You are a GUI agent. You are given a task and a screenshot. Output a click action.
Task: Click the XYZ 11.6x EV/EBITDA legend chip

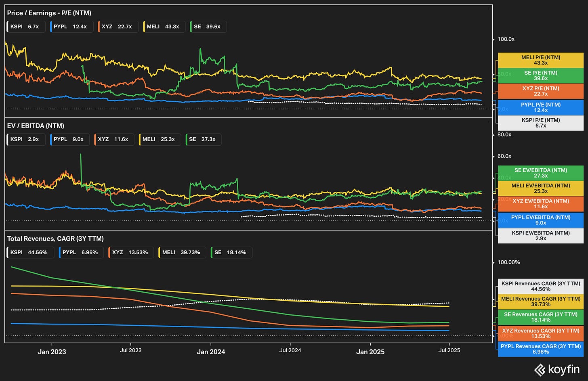pyautogui.click(x=114, y=139)
